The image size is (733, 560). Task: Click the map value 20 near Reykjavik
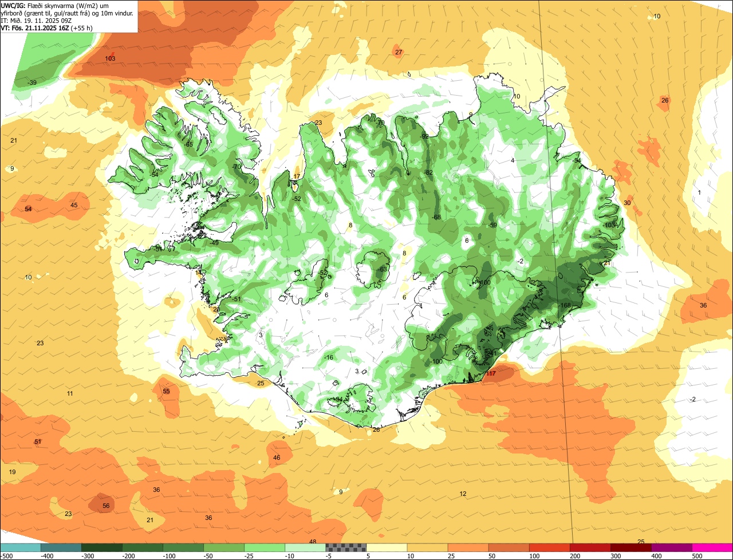point(216,309)
